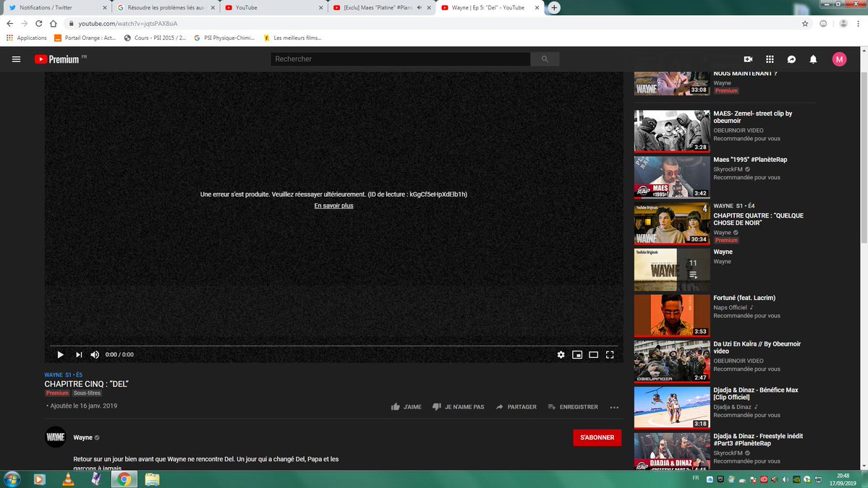Viewport: 868px width, 488px height.
Task: Click the Chrome taskbar icon
Action: [124, 479]
